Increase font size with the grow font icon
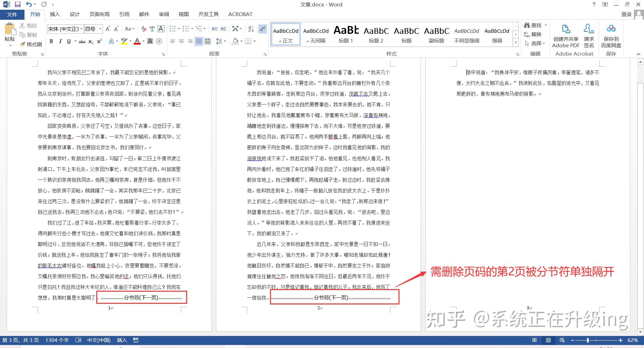The height and width of the screenshot is (348, 644). [x=108, y=29]
